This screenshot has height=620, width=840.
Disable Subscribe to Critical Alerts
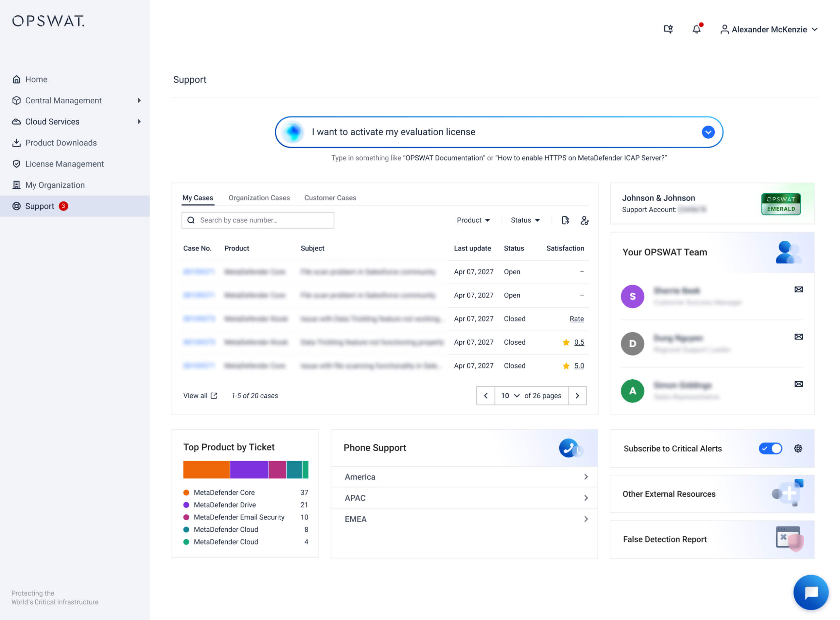pos(771,449)
